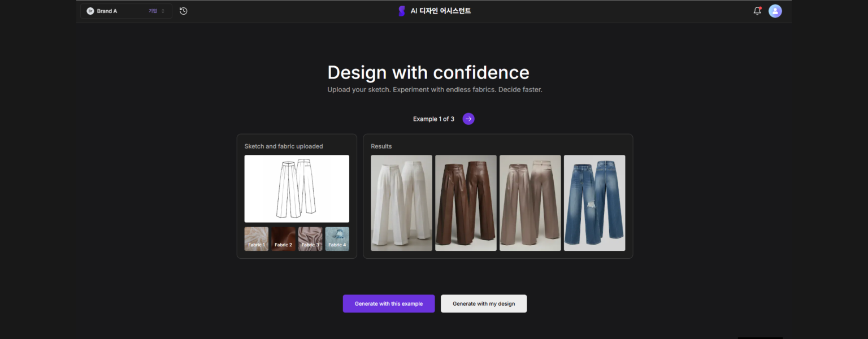The height and width of the screenshot is (339, 868).
Task: View the white trousers result
Action: click(401, 203)
